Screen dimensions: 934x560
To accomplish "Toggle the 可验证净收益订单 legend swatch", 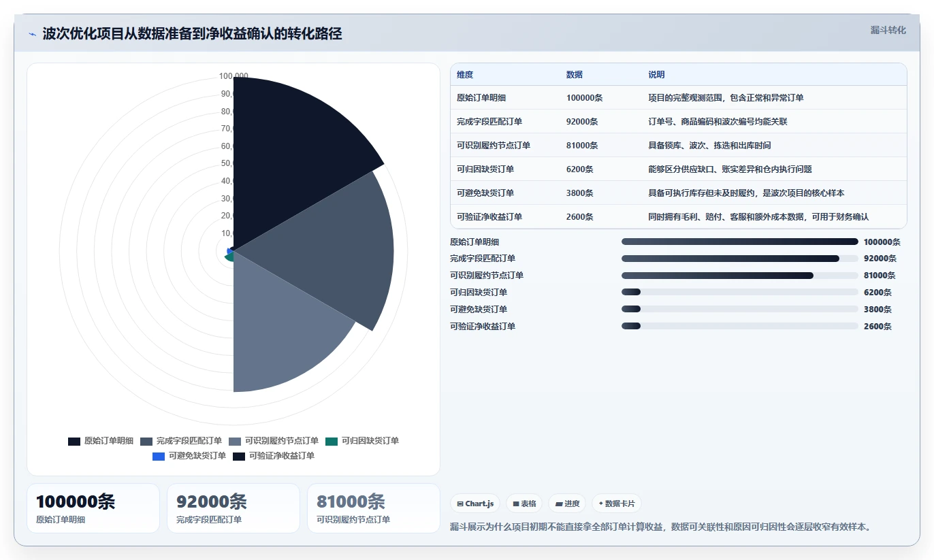I will pyautogui.click(x=239, y=457).
